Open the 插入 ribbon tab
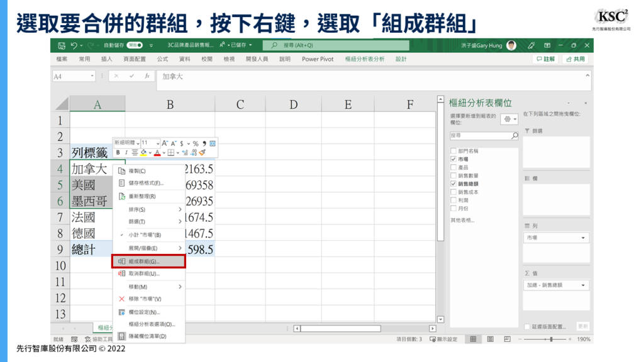 click(107, 59)
